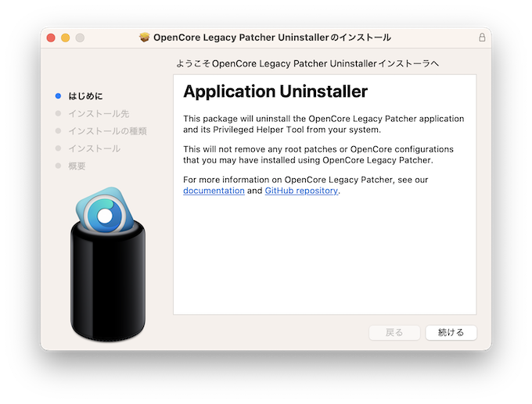
Task: Click the ようこそ welcome header text
Action: pos(307,64)
